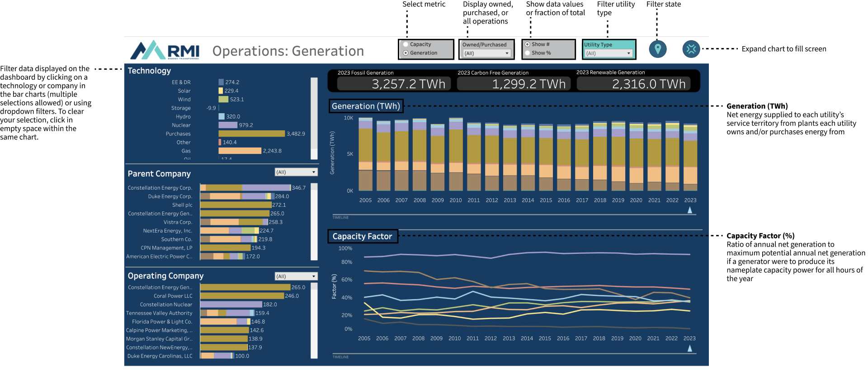Expand the Utility Type dropdown
The image size is (868, 372).
pyautogui.click(x=608, y=53)
